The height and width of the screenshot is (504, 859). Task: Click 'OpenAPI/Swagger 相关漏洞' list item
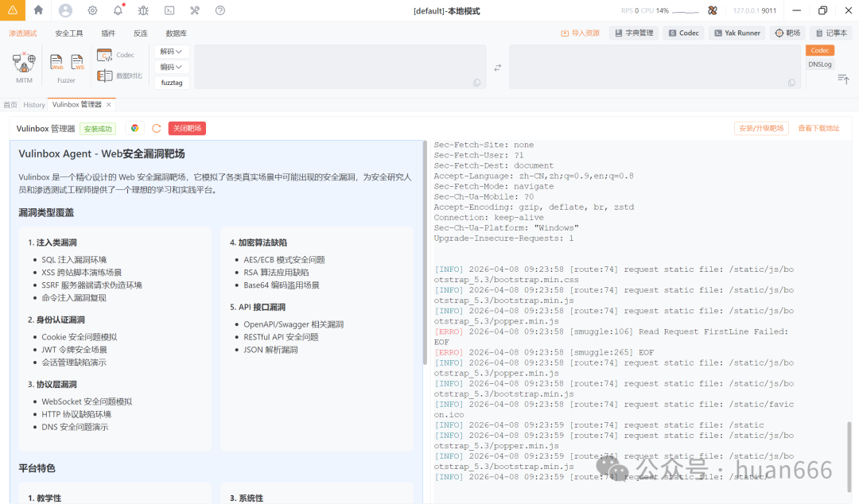(293, 324)
